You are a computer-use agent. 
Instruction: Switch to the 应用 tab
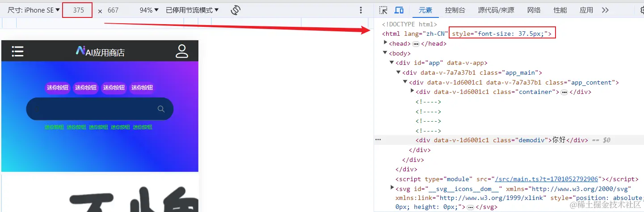(x=586, y=10)
